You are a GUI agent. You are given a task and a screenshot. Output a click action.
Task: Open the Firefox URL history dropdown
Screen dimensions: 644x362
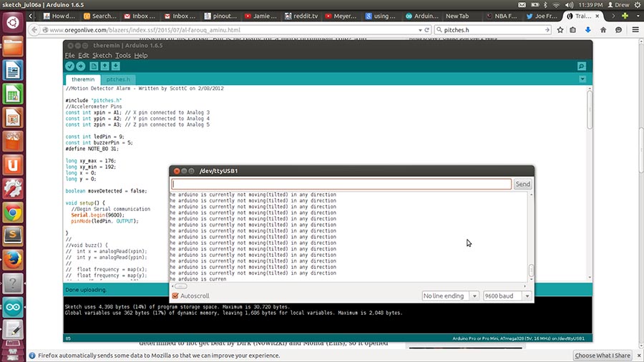pyautogui.click(x=420, y=30)
